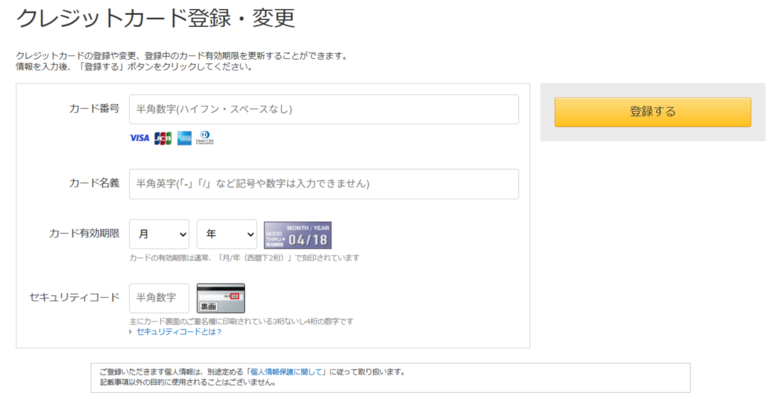
Task: Focus the カード番号 input field
Action: pyautogui.click(x=324, y=109)
